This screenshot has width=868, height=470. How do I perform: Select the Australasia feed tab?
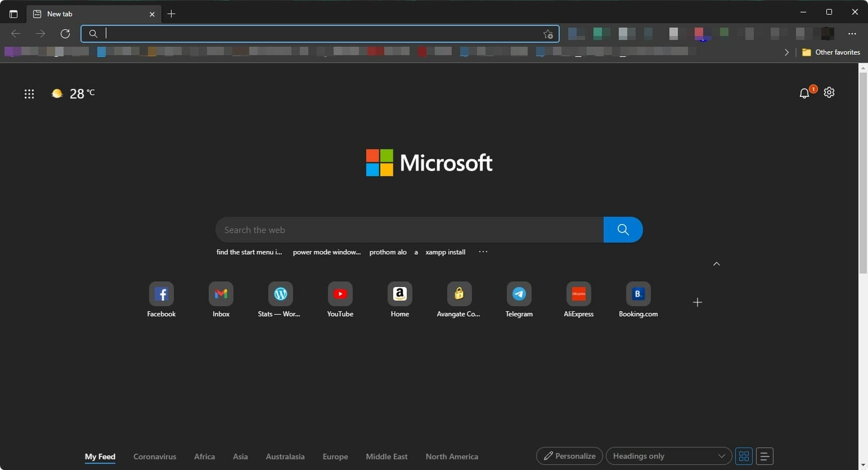(x=285, y=456)
